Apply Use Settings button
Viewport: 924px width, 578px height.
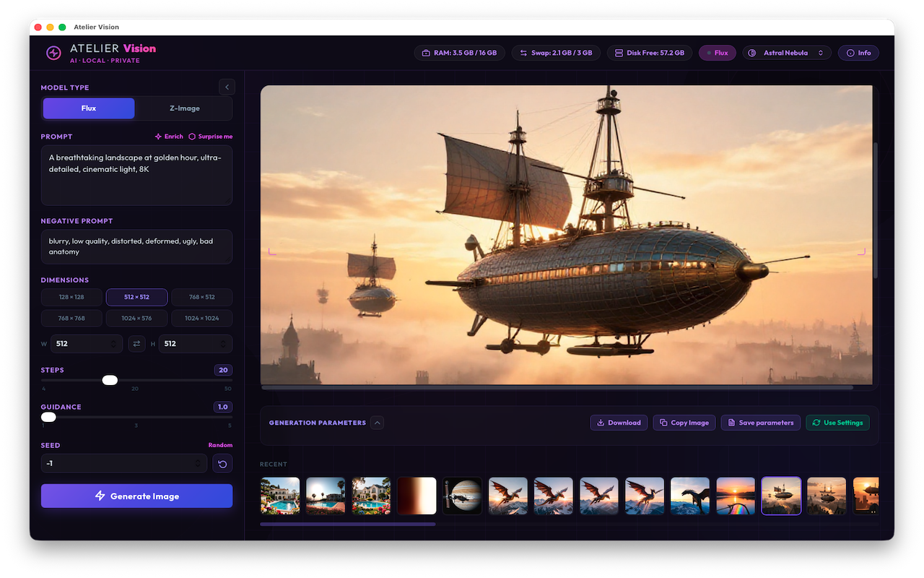coord(837,423)
